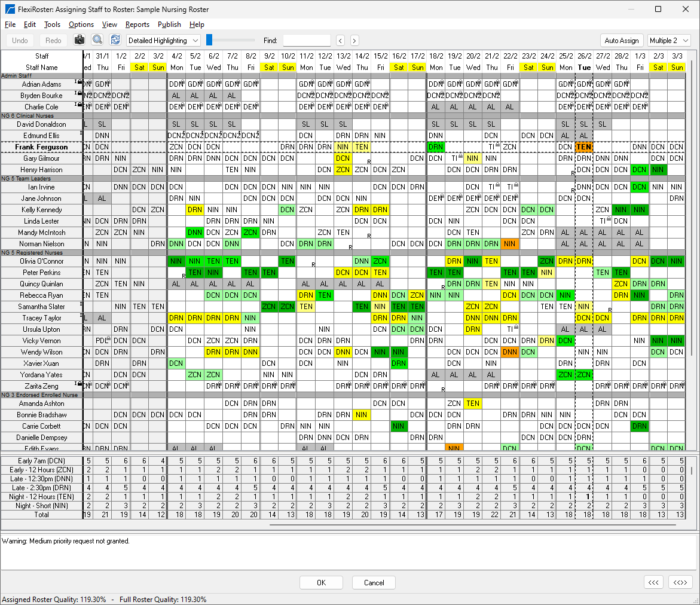The image size is (700, 605).
Task: Click the blue refresh arrows icon
Action: [x=115, y=40]
